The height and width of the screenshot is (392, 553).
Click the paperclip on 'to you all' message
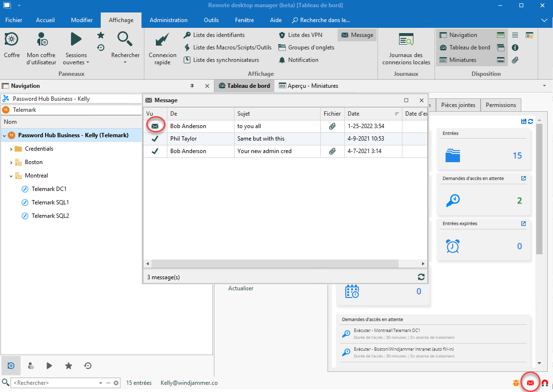pyautogui.click(x=332, y=126)
